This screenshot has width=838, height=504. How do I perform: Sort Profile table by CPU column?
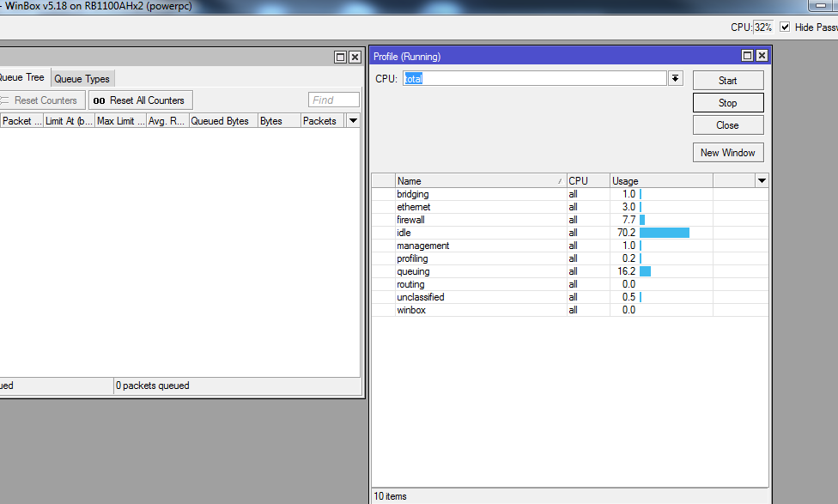(x=588, y=180)
